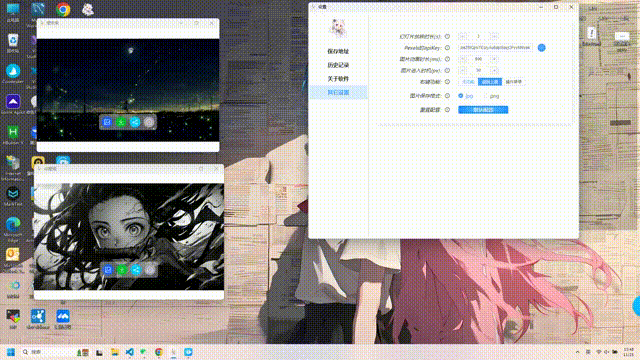Click the stepper value field showing 1

click(x=478, y=36)
